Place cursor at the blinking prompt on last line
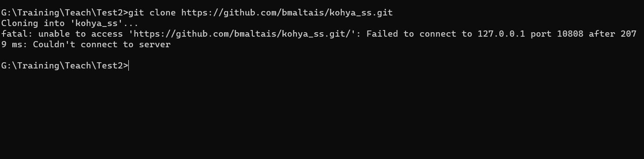Image resolution: width=644 pixels, height=159 pixels. click(129, 65)
